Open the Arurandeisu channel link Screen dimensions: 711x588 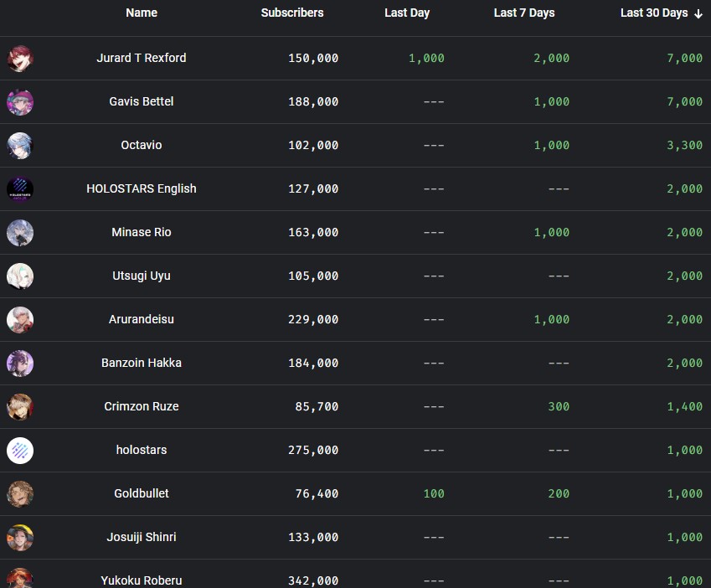142,319
